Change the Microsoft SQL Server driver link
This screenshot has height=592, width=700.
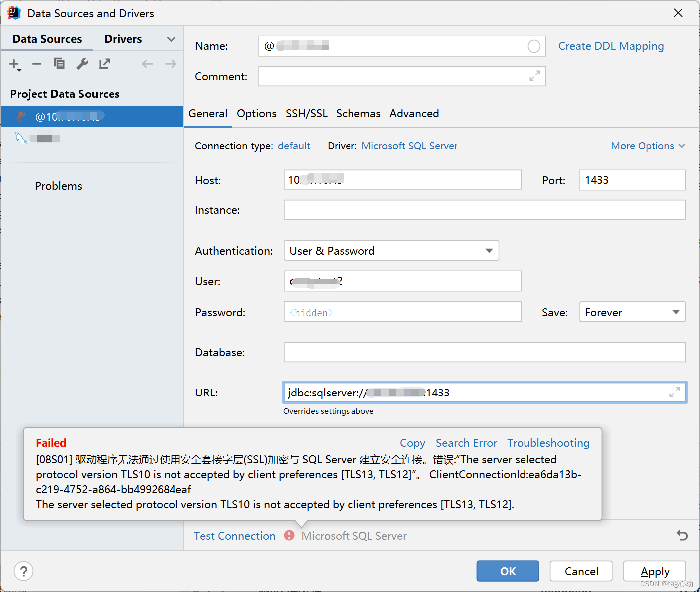pos(409,146)
